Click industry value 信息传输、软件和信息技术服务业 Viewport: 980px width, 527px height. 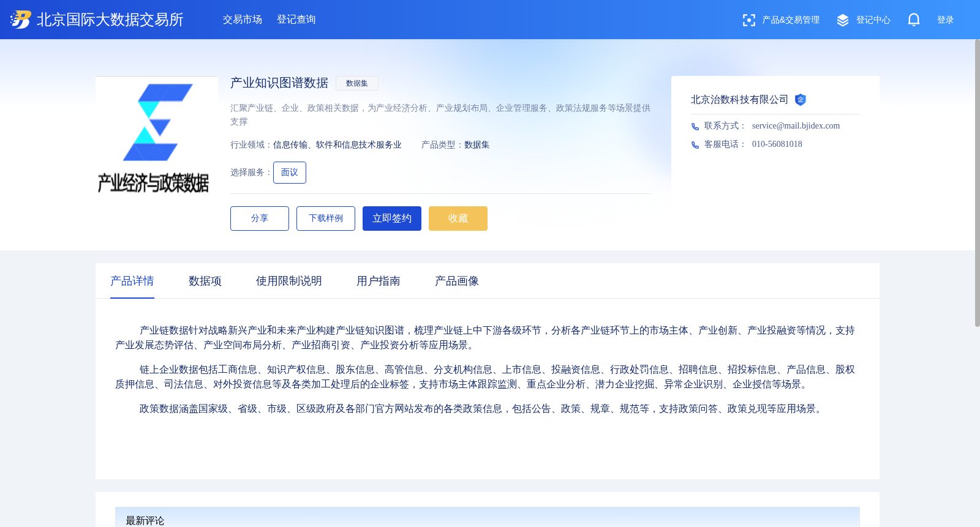coord(337,145)
